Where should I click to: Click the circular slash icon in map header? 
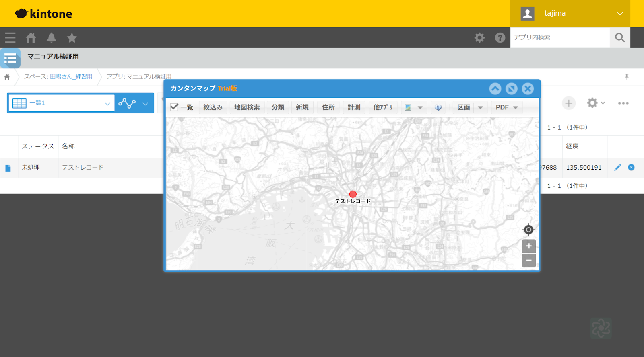pyautogui.click(x=512, y=89)
